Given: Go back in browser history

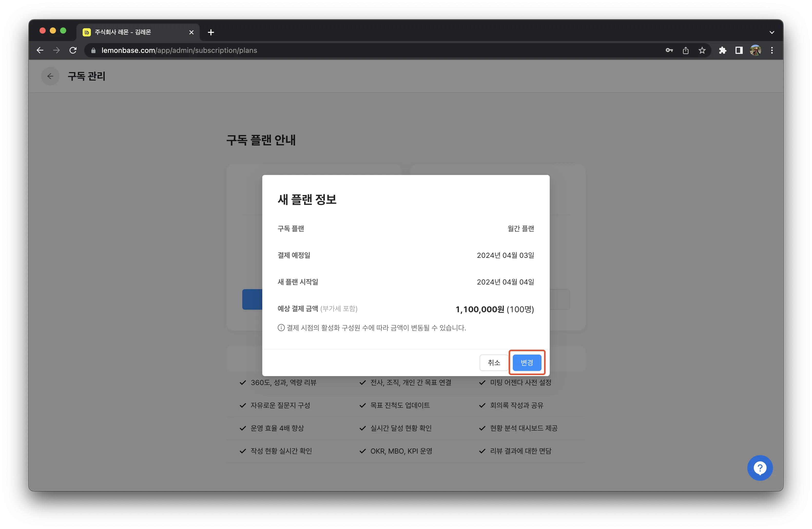Looking at the screenshot, I should coord(40,51).
